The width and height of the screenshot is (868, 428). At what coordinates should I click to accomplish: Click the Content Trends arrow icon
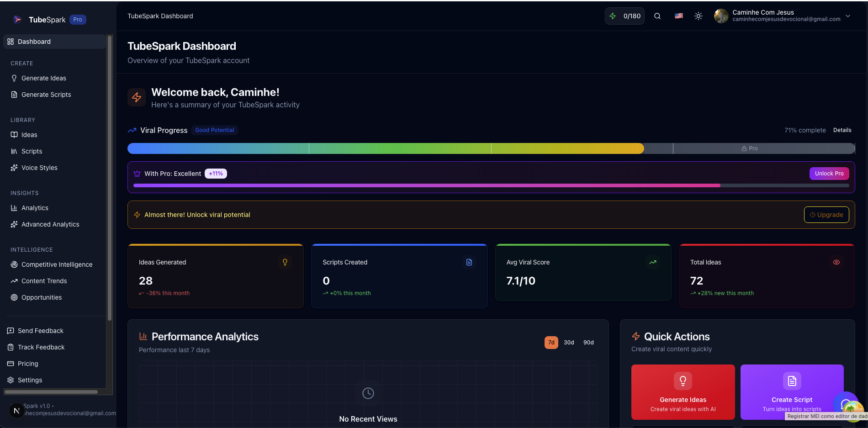coord(14,281)
